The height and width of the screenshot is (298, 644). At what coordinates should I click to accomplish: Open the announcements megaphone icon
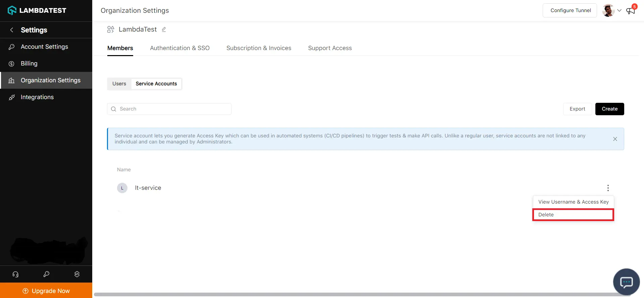point(630,11)
